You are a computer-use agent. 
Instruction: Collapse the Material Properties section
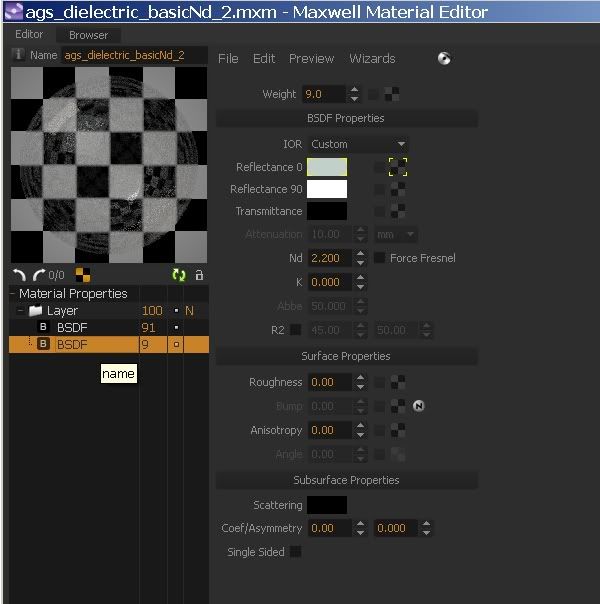(13, 294)
